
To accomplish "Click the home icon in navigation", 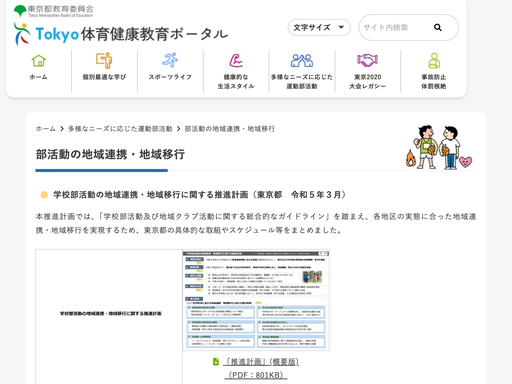I will 39,61.
